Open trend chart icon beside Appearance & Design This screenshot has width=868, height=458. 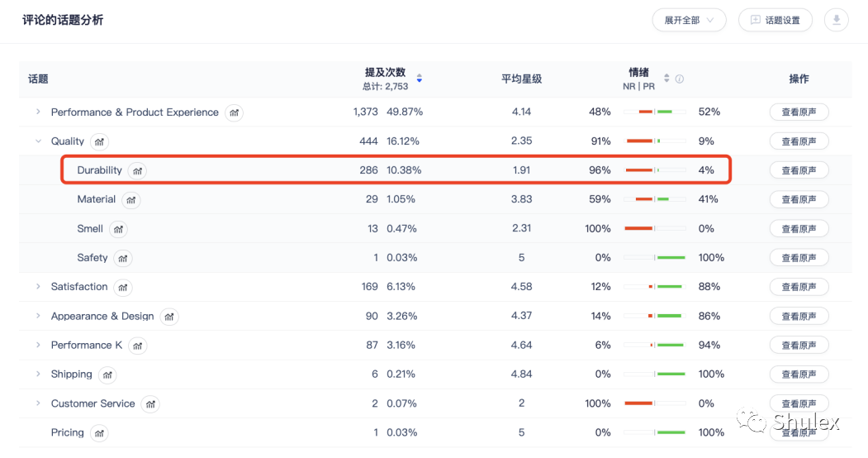(x=168, y=317)
